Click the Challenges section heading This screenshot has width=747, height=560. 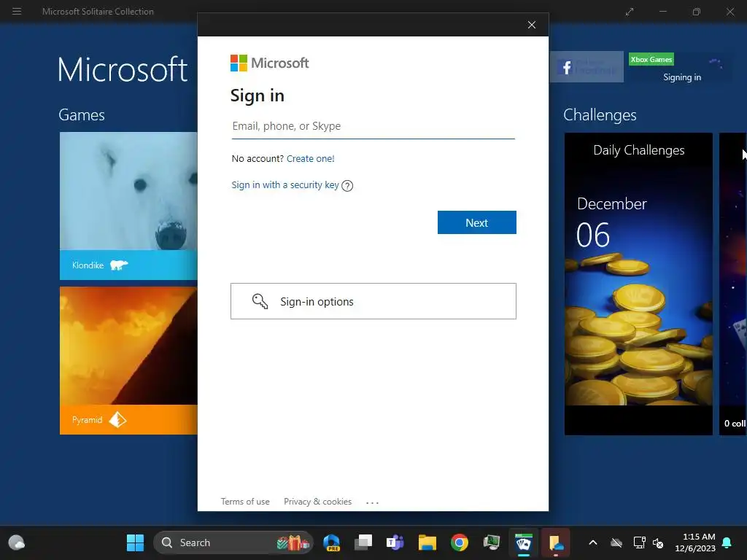[600, 114]
